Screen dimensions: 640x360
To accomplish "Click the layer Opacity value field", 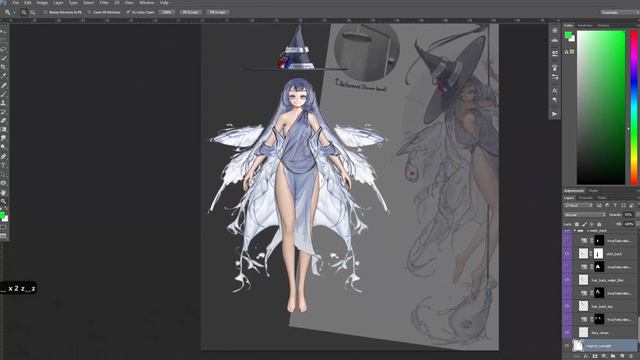I will (x=628, y=215).
